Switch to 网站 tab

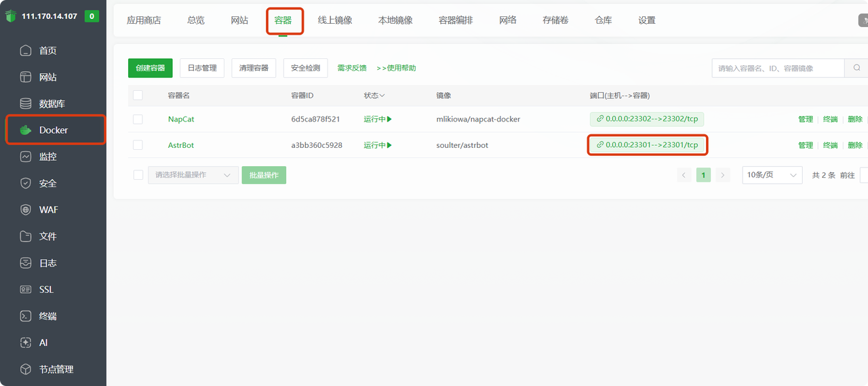(239, 20)
